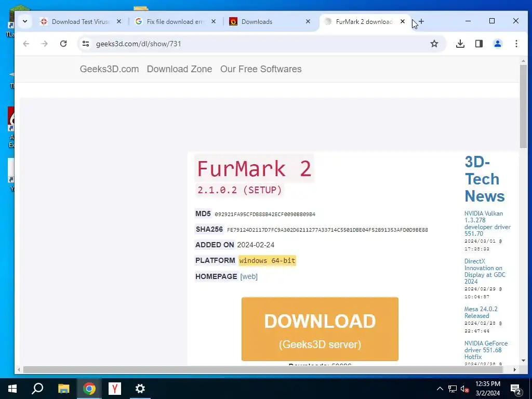Open Geeks3D.com navigation link
This screenshot has width=532, height=399.
click(x=109, y=69)
